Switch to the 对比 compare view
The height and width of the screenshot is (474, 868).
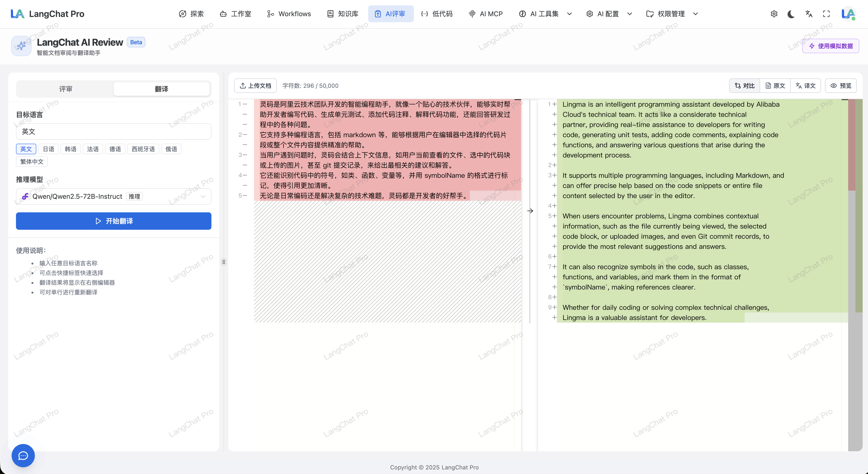(x=745, y=86)
